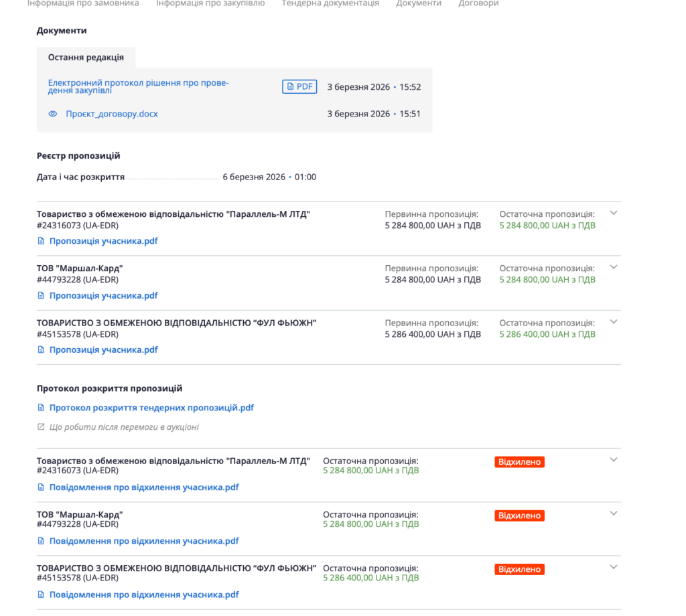Expand ТОВ Маршал-Кард proposal row in registry
The width and height of the screenshot is (686, 616).
pyautogui.click(x=613, y=267)
